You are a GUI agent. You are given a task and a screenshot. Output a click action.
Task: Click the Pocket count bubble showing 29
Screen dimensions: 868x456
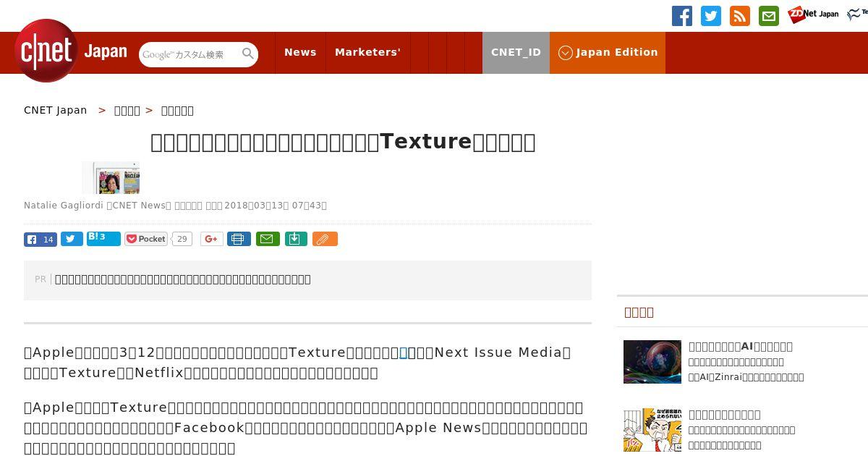182,239
